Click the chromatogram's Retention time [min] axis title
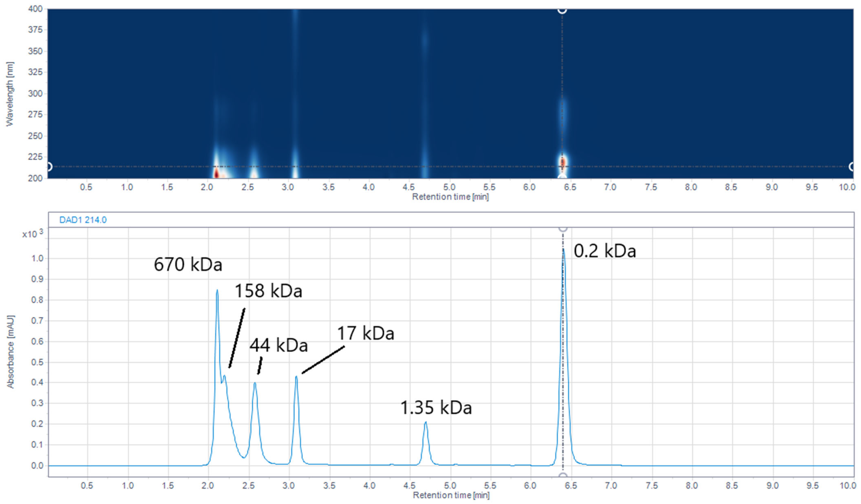 point(451,495)
